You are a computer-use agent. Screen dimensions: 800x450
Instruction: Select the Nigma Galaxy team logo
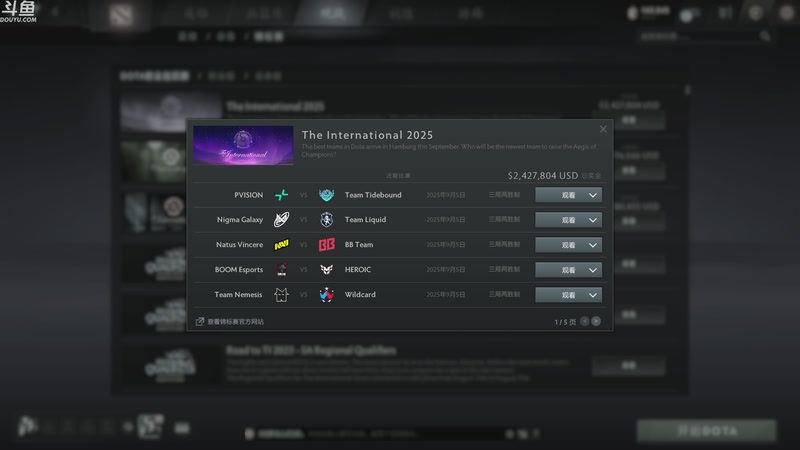(x=282, y=219)
